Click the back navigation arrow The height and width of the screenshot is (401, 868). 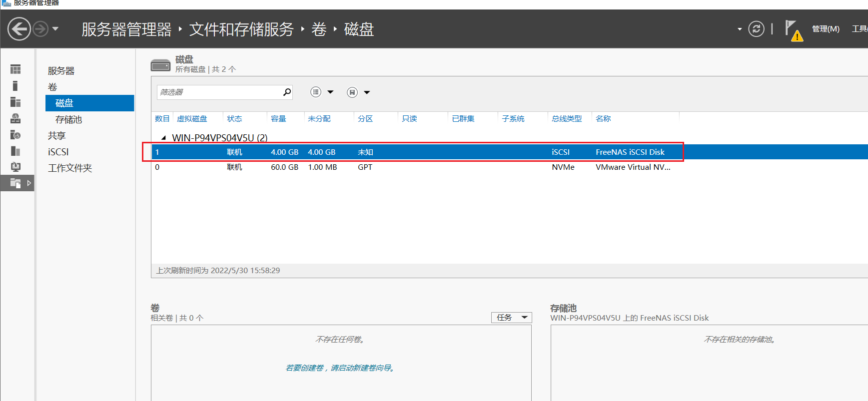pos(19,29)
